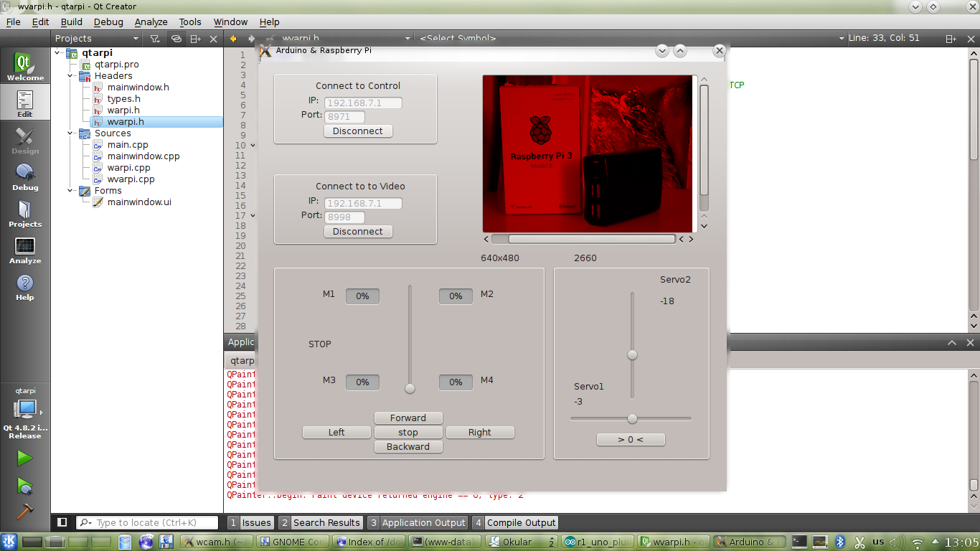This screenshot has width=980, height=551.
Task: Click the Left button
Action: click(336, 433)
